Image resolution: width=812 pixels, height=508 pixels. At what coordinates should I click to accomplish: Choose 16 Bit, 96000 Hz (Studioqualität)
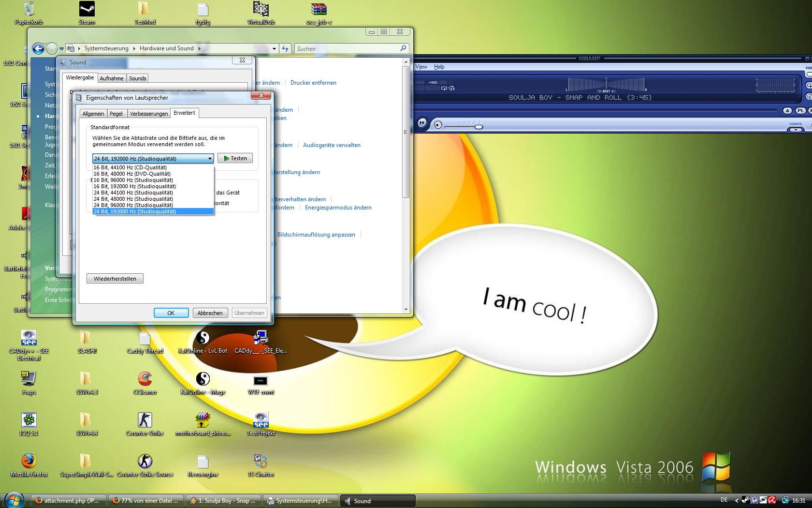point(153,180)
